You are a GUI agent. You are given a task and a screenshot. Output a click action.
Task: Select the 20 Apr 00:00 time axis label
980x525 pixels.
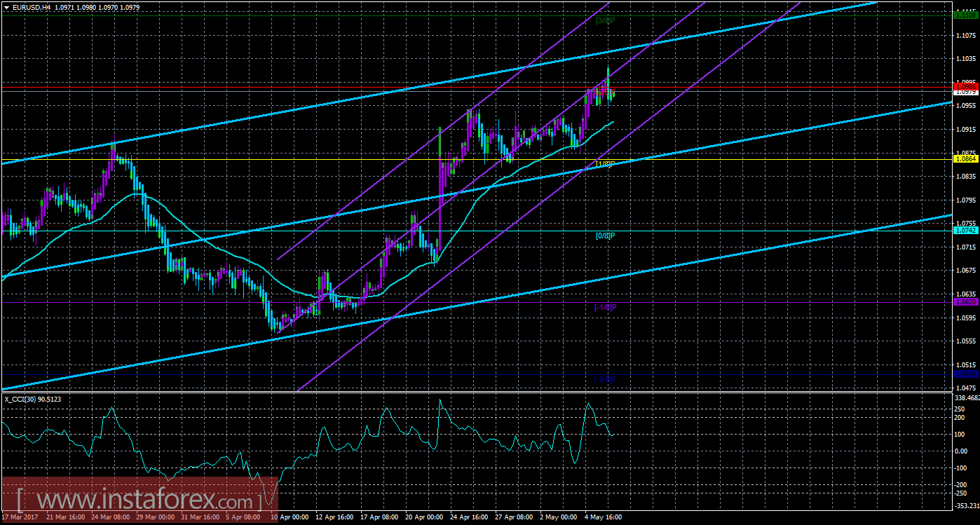coord(424,518)
